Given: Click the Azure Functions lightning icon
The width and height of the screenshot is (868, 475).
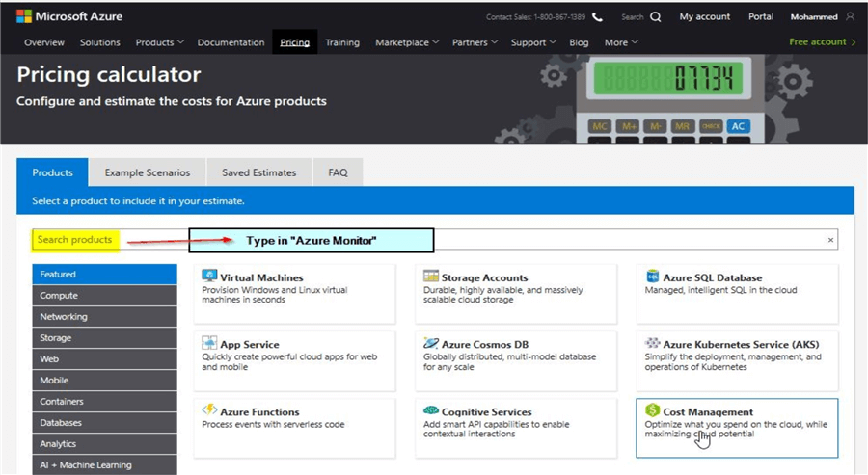Looking at the screenshot, I should [209, 409].
